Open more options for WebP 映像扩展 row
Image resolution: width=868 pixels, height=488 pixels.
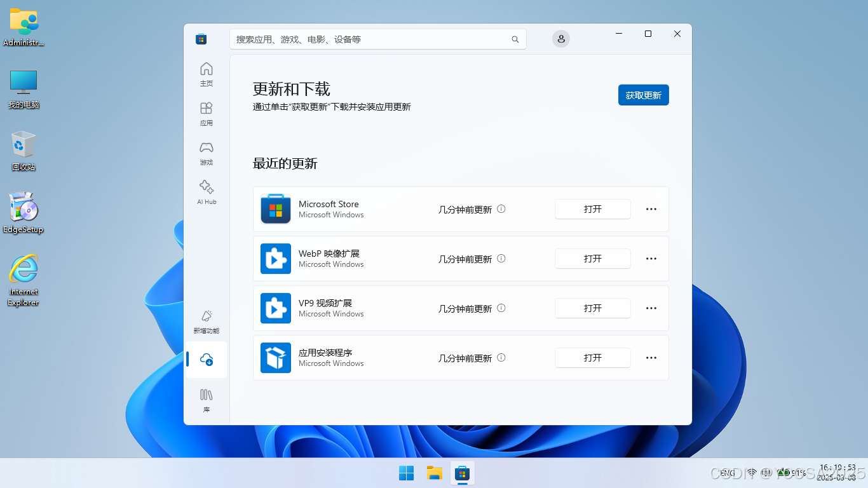pos(651,259)
